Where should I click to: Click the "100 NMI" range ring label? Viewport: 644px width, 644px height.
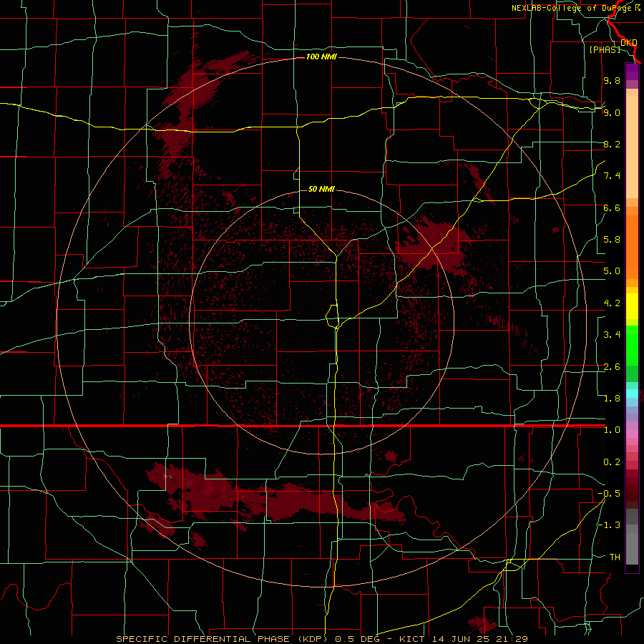pyautogui.click(x=321, y=57)
